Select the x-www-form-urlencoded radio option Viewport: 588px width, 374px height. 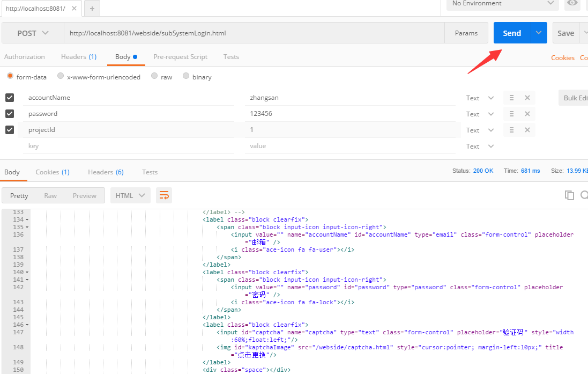click(x=61, y=76)
